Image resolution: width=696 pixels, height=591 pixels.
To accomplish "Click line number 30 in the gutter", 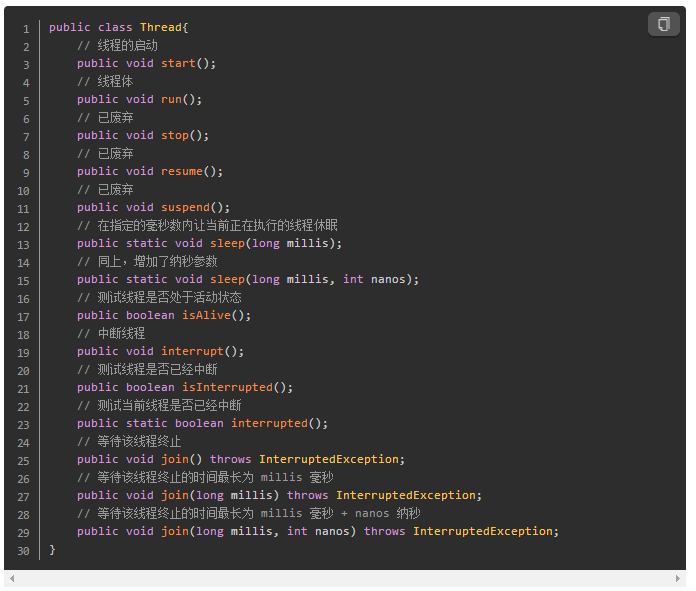I will pos(23,551).
